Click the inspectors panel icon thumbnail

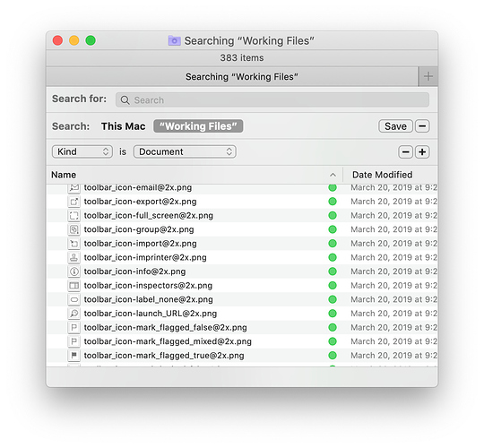pyautogui.click(x=73, y=286)
